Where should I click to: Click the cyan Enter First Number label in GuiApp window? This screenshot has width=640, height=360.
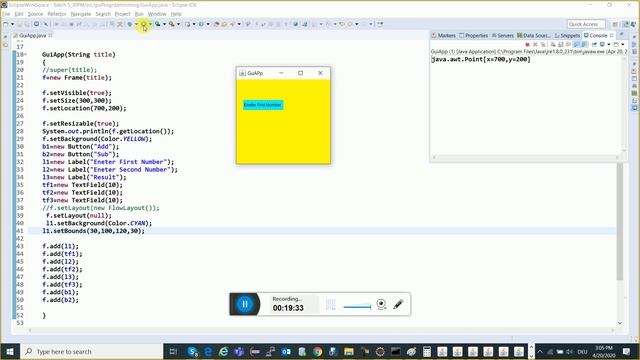click(x=263, y=105)
